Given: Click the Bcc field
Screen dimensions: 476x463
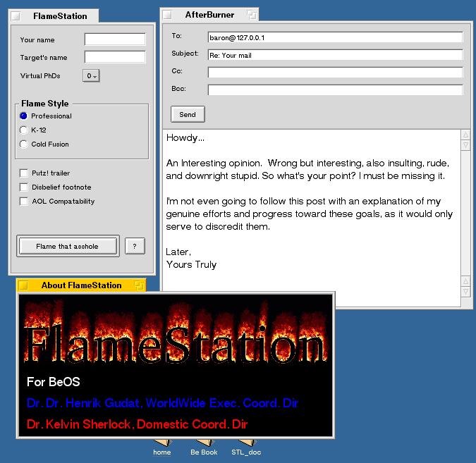Looking at the screenshot, I should pos(335,90).
